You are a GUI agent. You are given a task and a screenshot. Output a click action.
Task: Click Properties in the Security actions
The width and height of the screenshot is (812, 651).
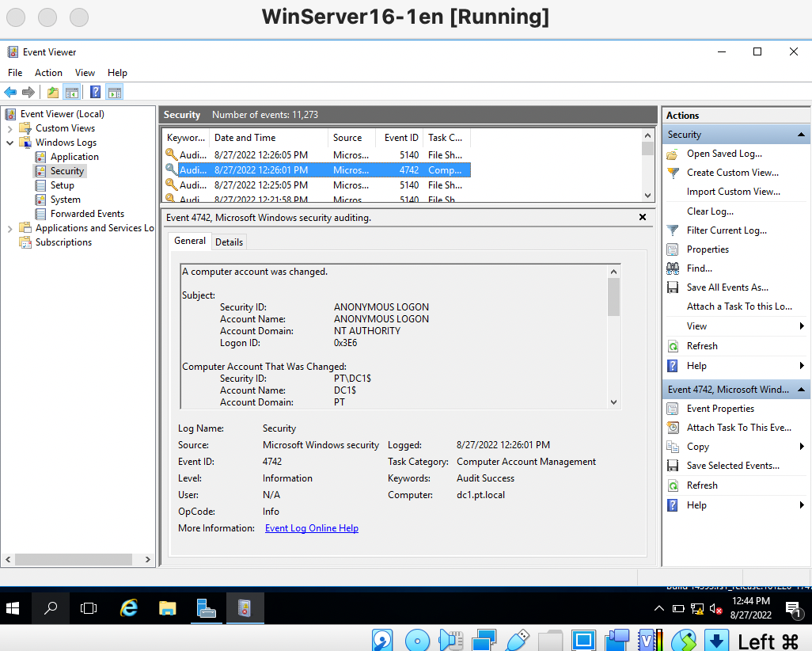[x=708, y=249]
